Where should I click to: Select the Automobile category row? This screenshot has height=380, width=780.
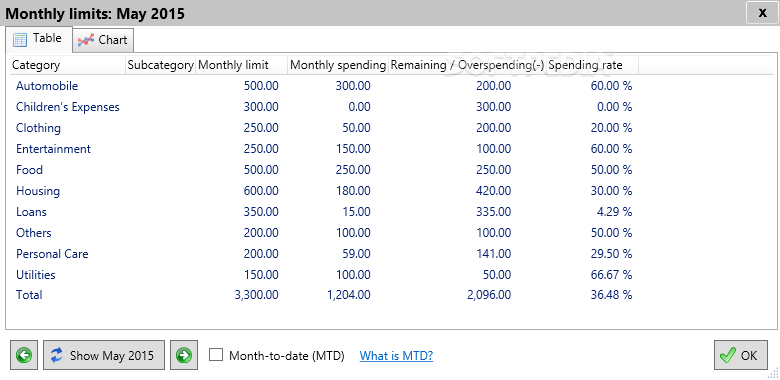point(323,86)
